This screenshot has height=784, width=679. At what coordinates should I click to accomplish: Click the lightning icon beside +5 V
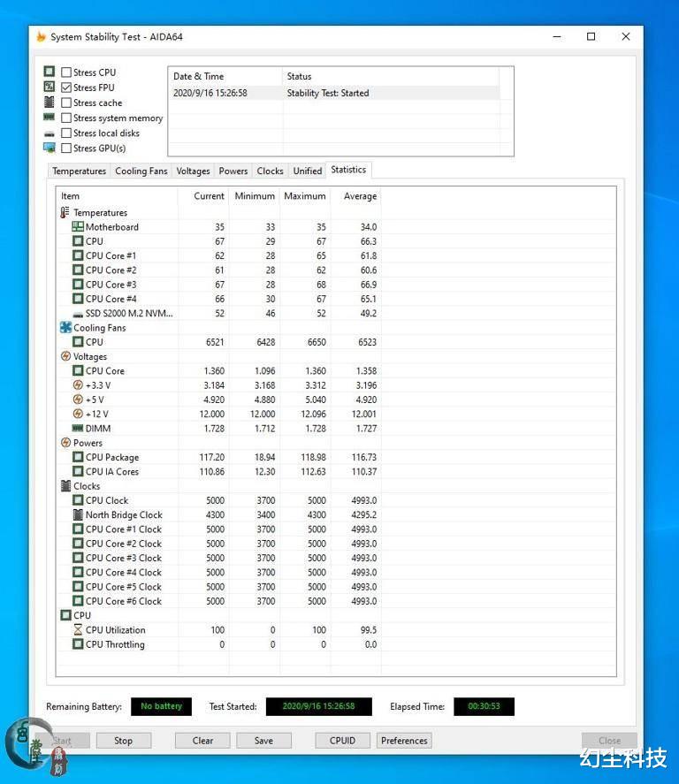point(78,400)
